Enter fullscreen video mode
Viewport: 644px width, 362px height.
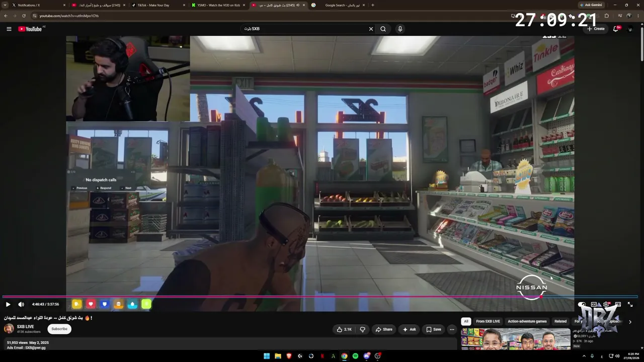pos(630,304)
